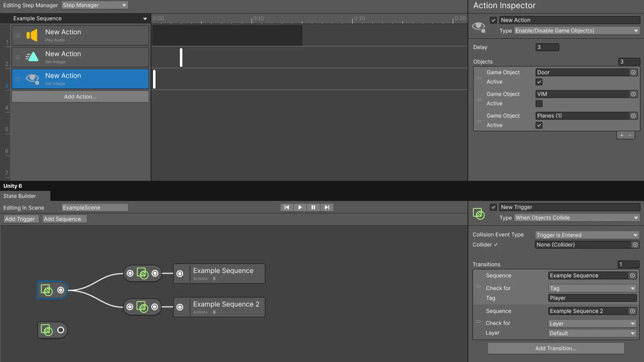Click the object picker for None (Collider)

point(635,245)
